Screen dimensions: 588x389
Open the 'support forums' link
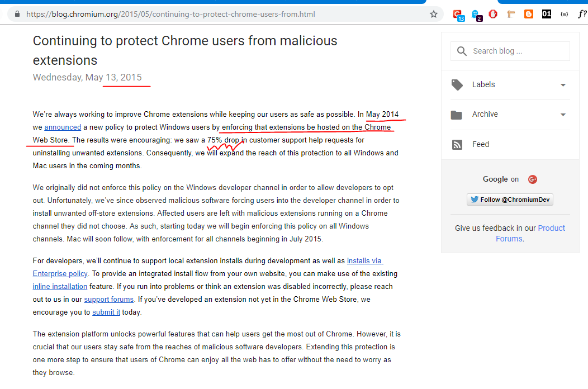109,300
